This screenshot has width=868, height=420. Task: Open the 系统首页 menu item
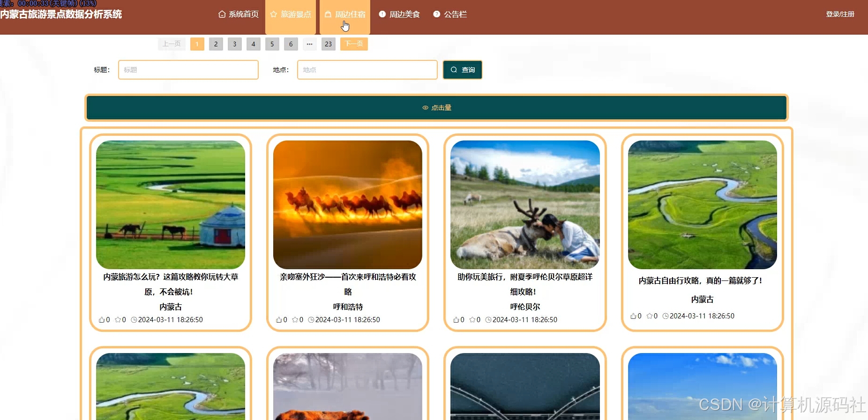click(239, 15)
